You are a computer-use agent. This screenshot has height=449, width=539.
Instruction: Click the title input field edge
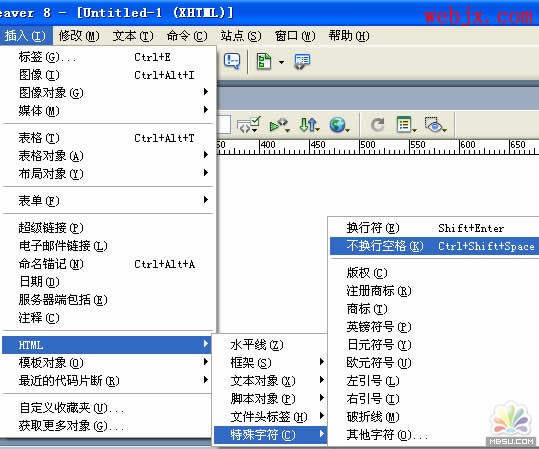(x=224, y=124)
